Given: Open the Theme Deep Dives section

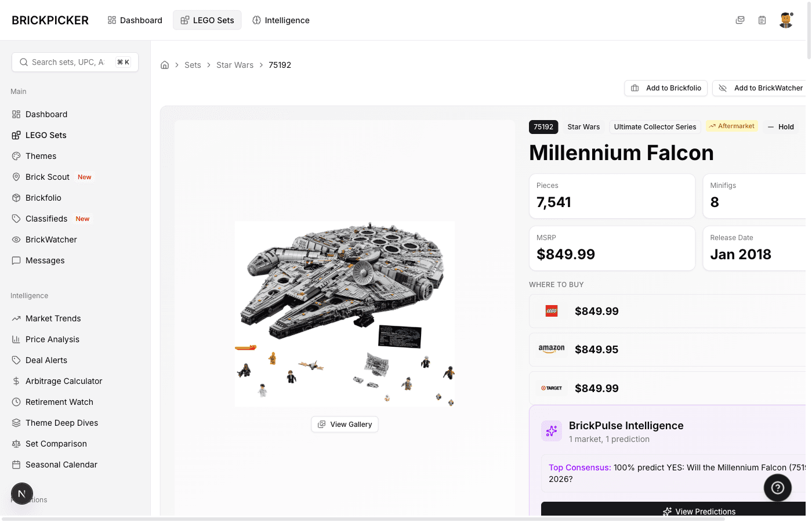Looking at the screenshot, I should coord(61,423).
